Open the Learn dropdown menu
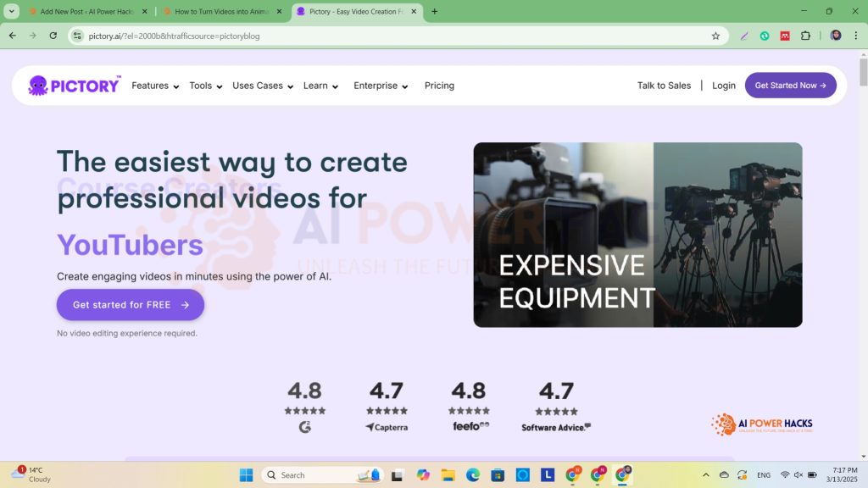 tap(320, 86)
